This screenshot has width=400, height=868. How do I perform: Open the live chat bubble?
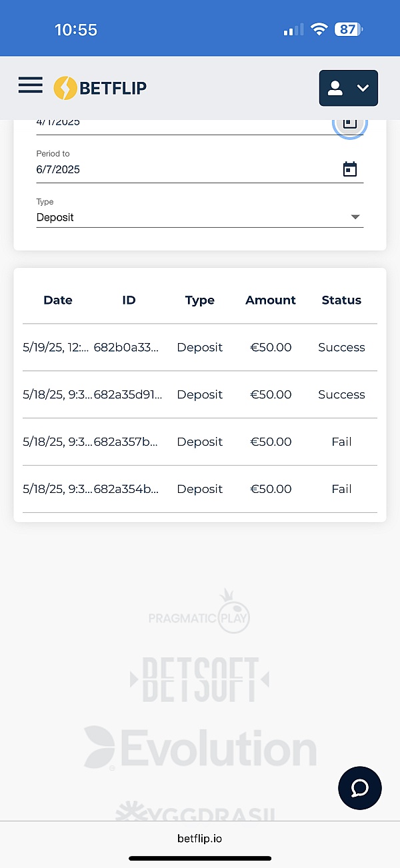click(x=360, y=788)
